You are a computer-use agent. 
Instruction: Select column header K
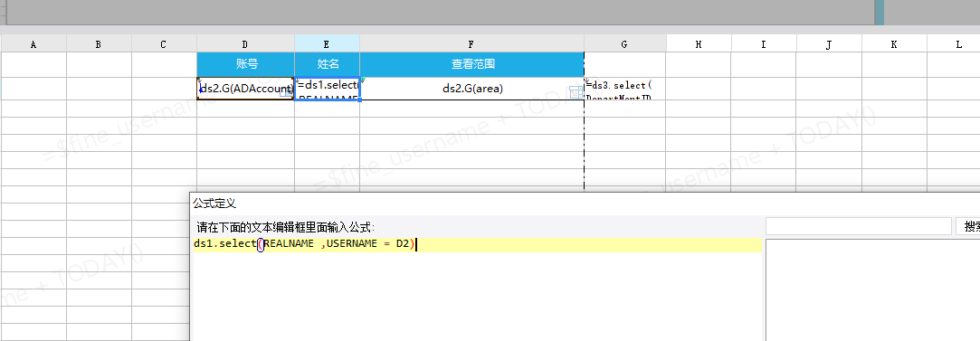pyautogui.click(x=894, y=44)
